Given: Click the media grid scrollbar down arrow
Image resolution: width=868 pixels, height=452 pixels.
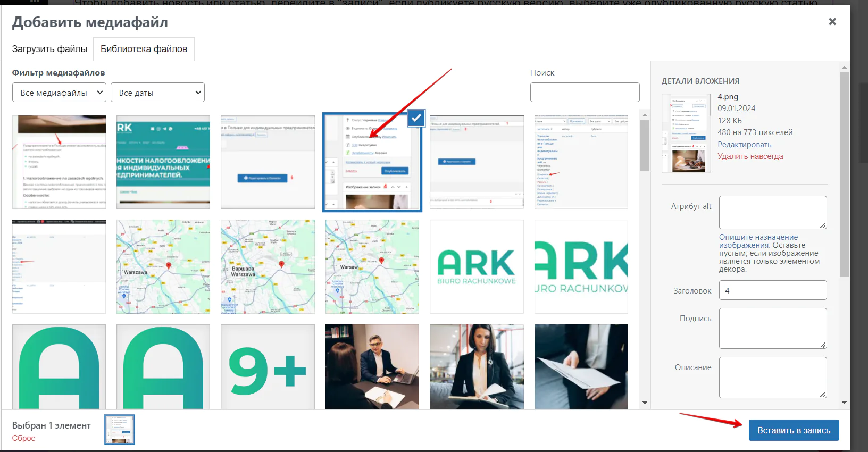Looking at the screenshot, I should coord(645,403).
